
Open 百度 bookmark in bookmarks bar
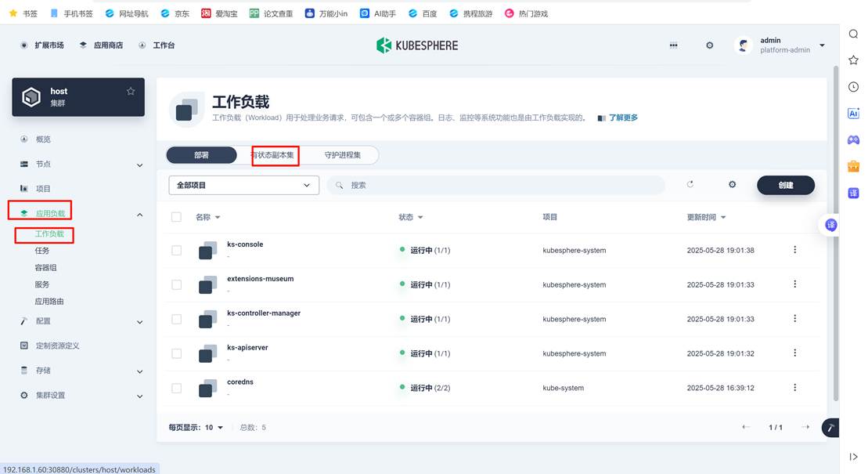(423, 14)
